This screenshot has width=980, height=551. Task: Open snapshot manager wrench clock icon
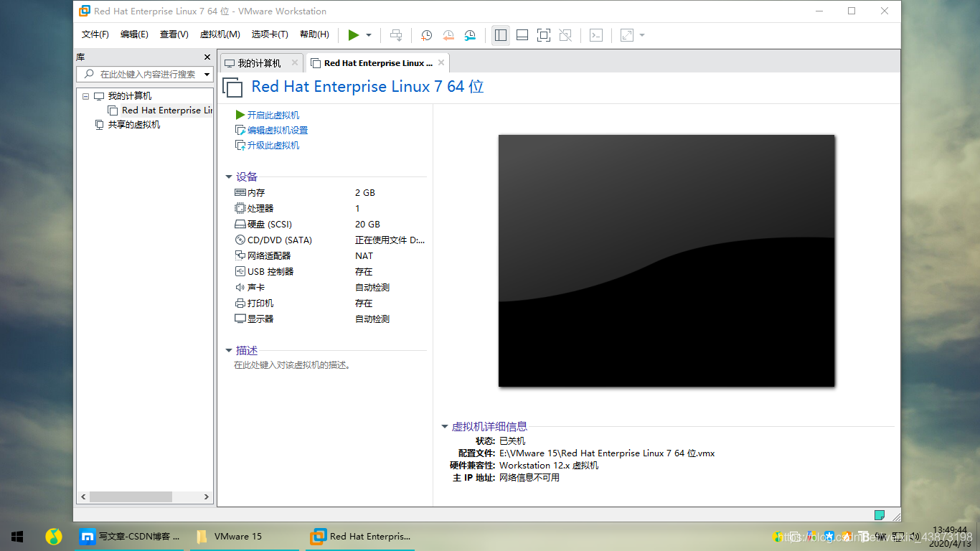click(470, 34)
